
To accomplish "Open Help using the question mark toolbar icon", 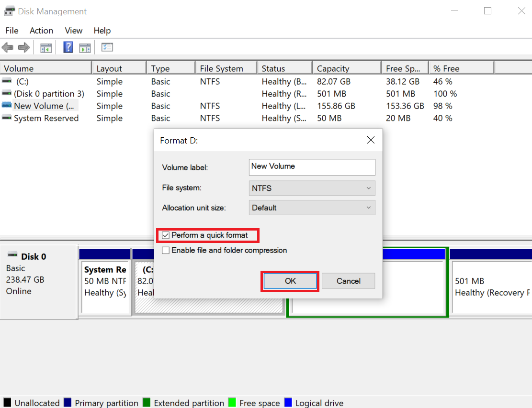I will [68, 47].
